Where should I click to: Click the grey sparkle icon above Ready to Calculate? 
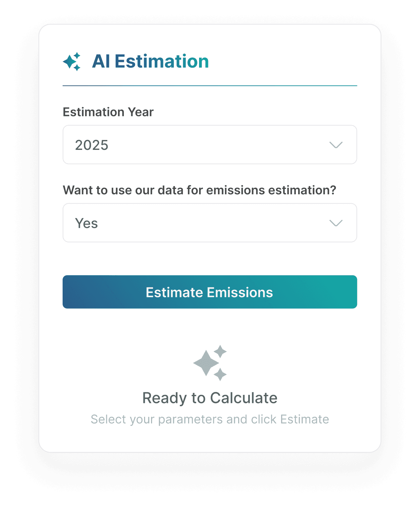(x=210, y=363)
